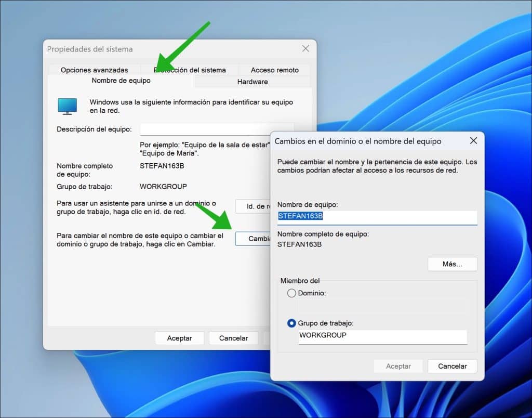Click the computer monitor icon
The width and height of the screenshot is (532, 418).
point(68,106)
